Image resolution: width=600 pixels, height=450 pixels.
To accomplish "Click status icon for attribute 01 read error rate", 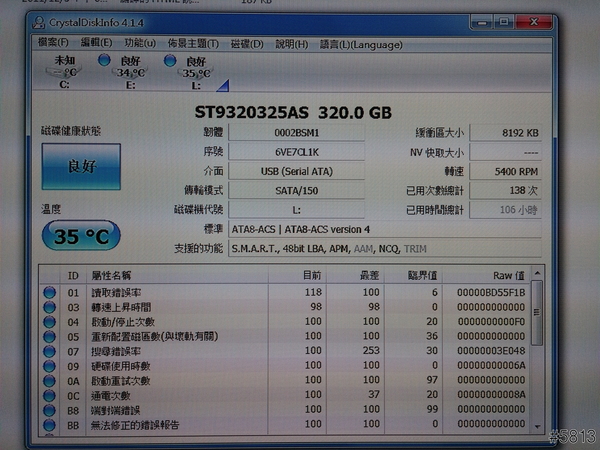I will point(50,292).
